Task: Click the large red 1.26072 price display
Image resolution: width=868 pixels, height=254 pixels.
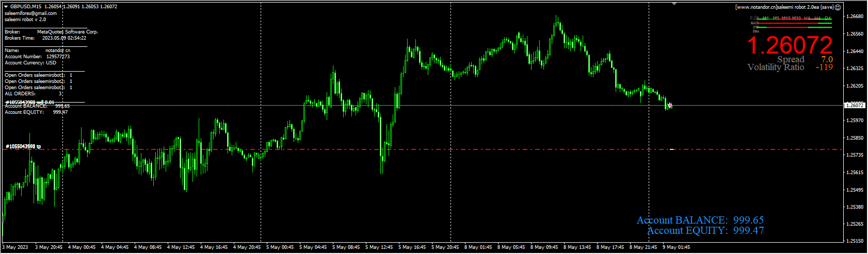Action: coord(790,45)
